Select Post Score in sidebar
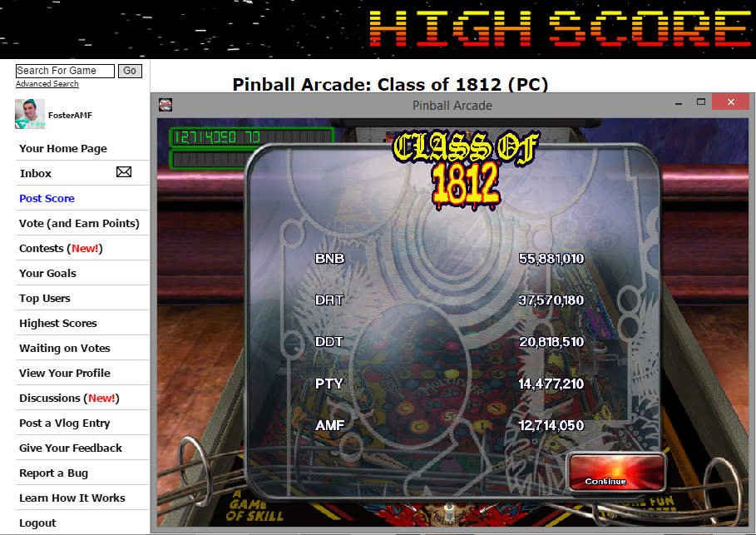Viewport: 756px width, 535px height. 47,198
